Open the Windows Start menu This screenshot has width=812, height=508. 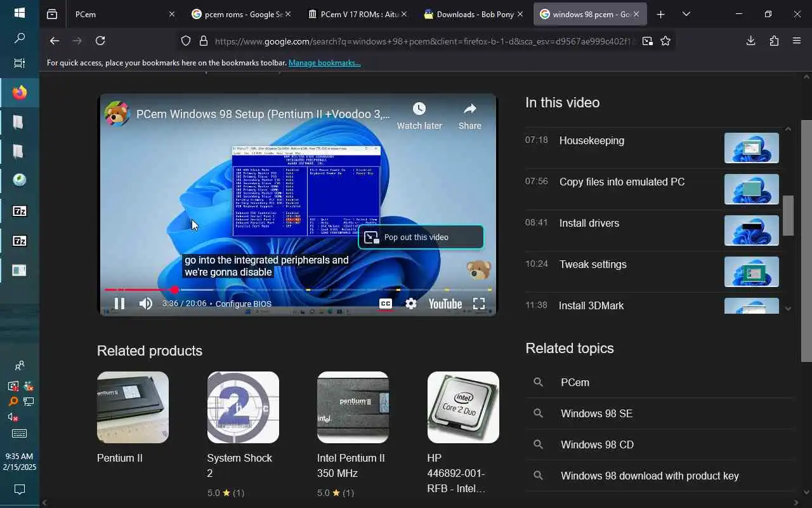click(x=19, y=13)
